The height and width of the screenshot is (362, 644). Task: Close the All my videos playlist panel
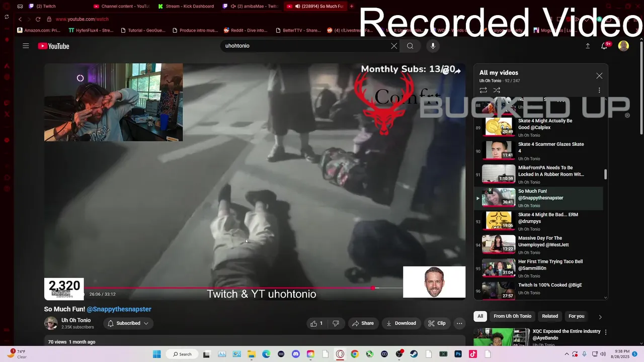(x=599, y=76)
